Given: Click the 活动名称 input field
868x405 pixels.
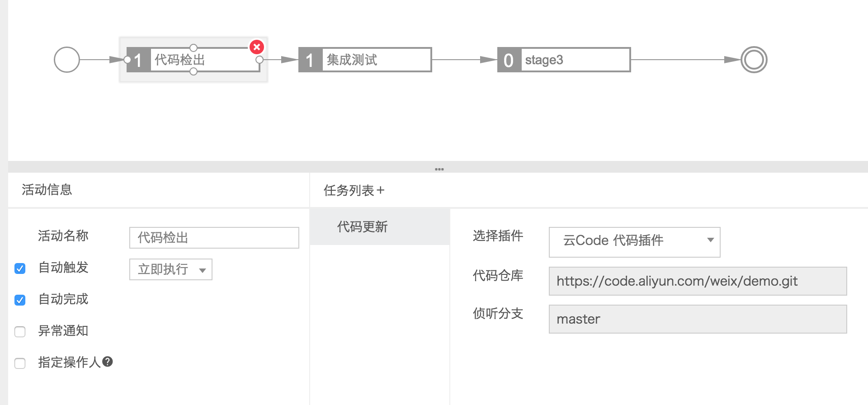Looking at the screenshot, I should (x=214, y=238).
